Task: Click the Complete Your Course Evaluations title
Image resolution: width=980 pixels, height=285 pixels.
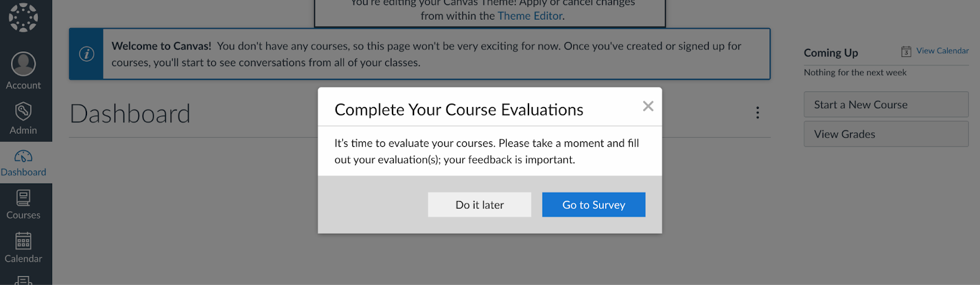Action: pyautogui.click(x=459, y=109)
